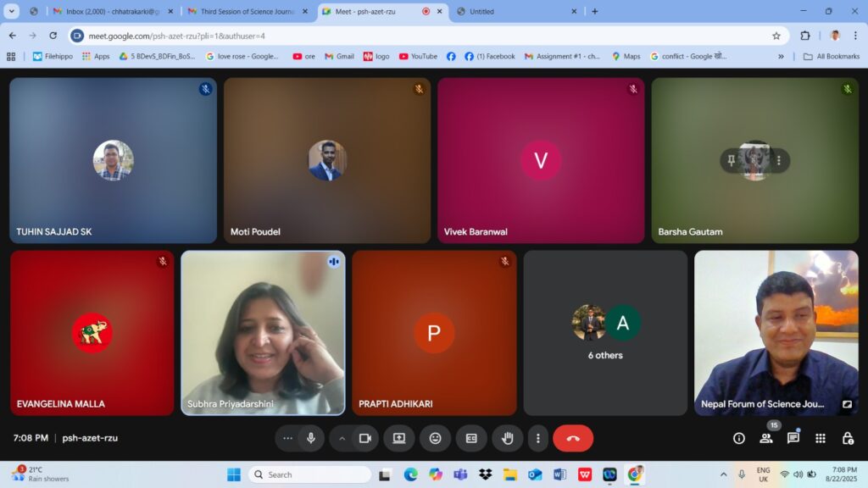Go back in browser history
This screenshot has height=488, width=868.
tap(13, 36)
